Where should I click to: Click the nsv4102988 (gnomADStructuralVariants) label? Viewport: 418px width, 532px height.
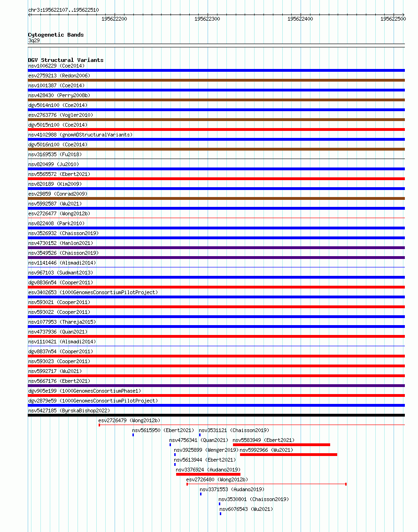[x=80, y=135]
